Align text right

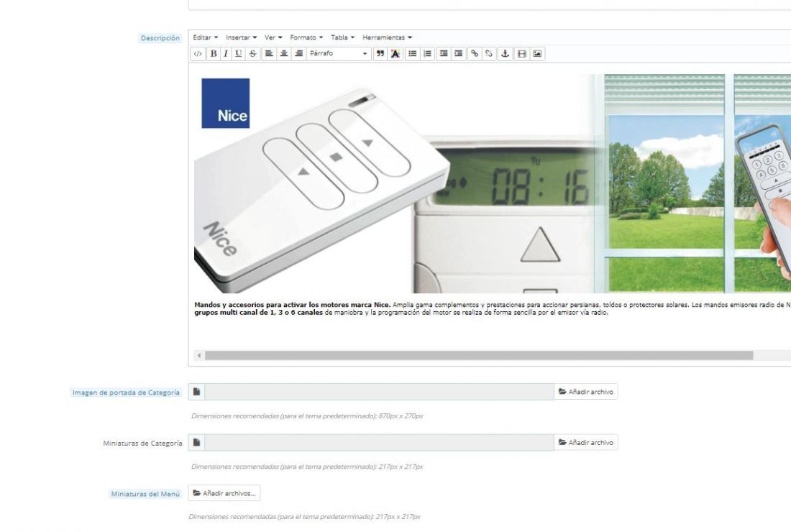point(298,53)
